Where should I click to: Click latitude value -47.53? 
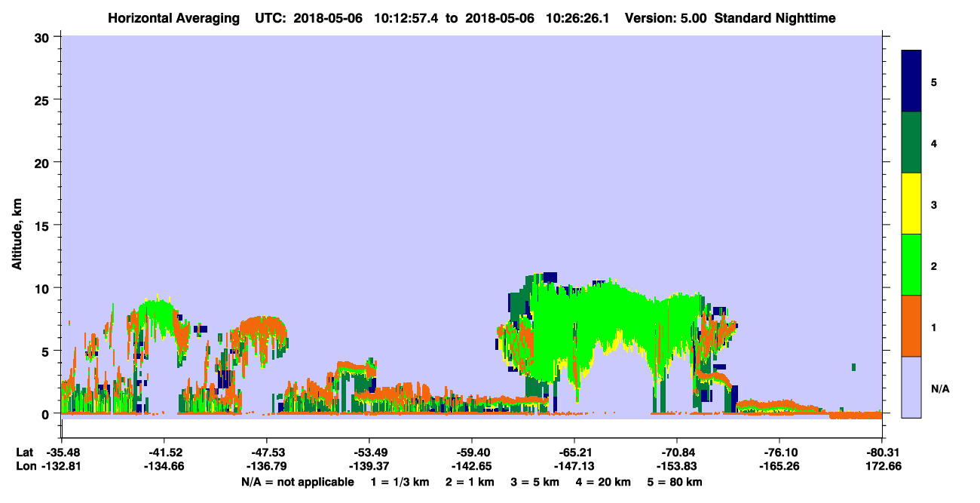pyautogui.click(x=266, y=452)
